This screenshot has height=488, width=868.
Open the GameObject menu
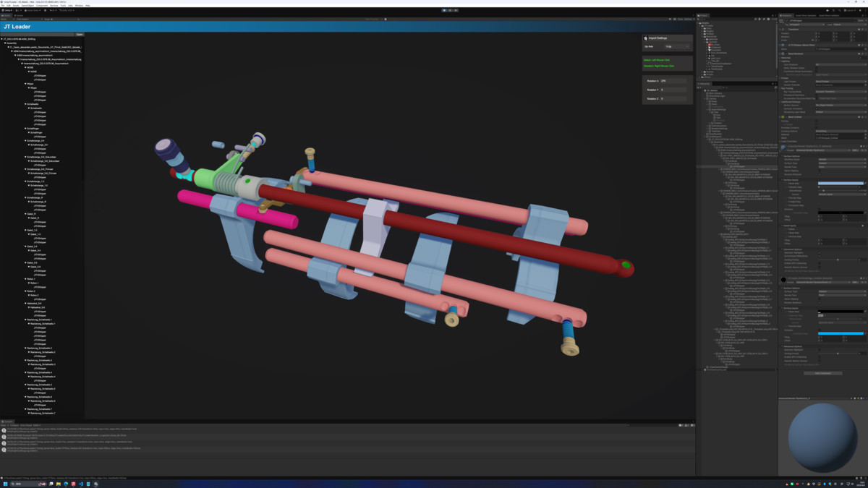[27, 5]
